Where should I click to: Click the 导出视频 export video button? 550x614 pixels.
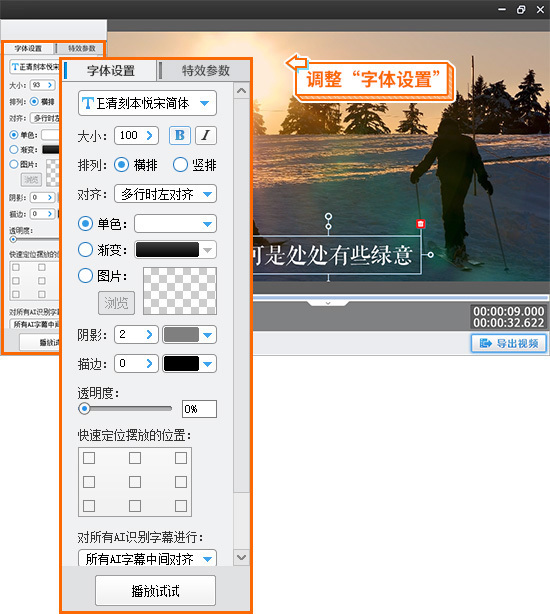[509, 343]
